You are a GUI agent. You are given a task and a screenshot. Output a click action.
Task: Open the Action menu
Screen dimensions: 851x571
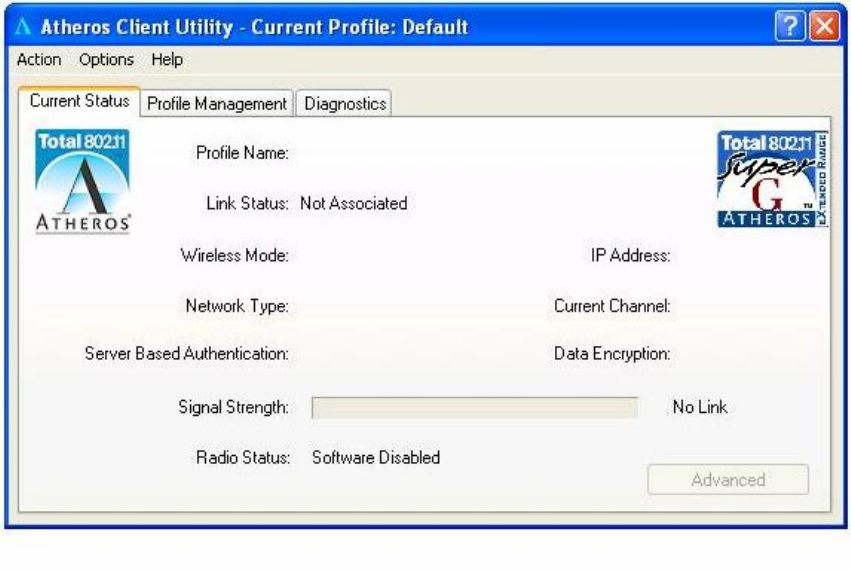pos(39,60)
